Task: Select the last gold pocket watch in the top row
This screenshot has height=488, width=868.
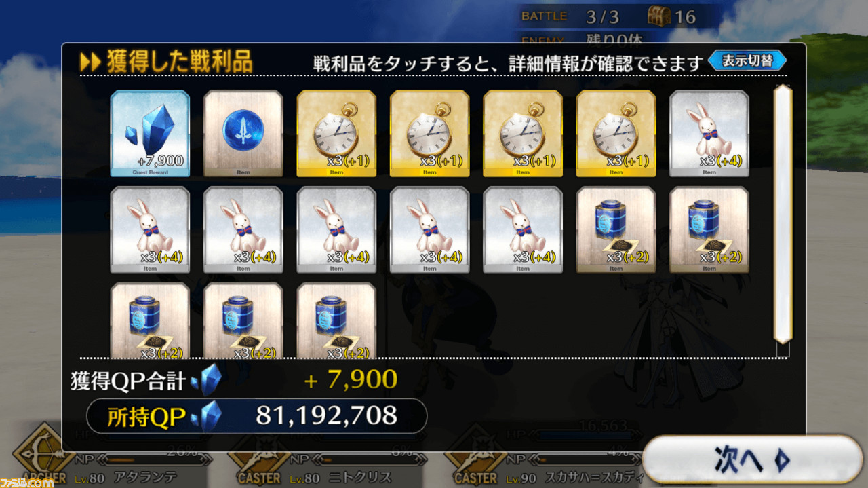Action: (x=616, y=133)
